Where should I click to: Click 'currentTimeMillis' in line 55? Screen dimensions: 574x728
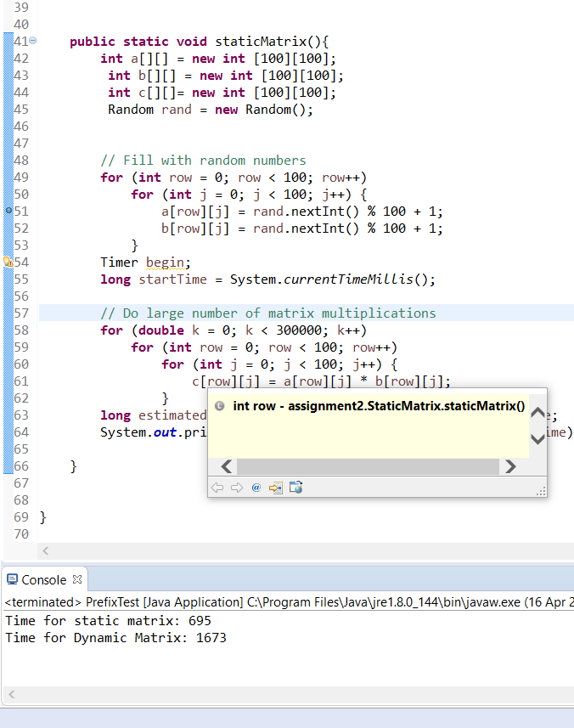click(348, 279)
